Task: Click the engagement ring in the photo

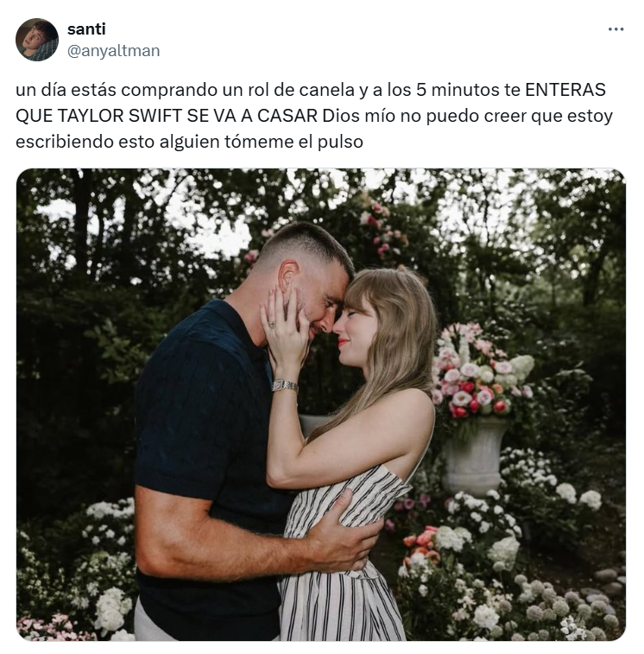Action: (271, 324)
